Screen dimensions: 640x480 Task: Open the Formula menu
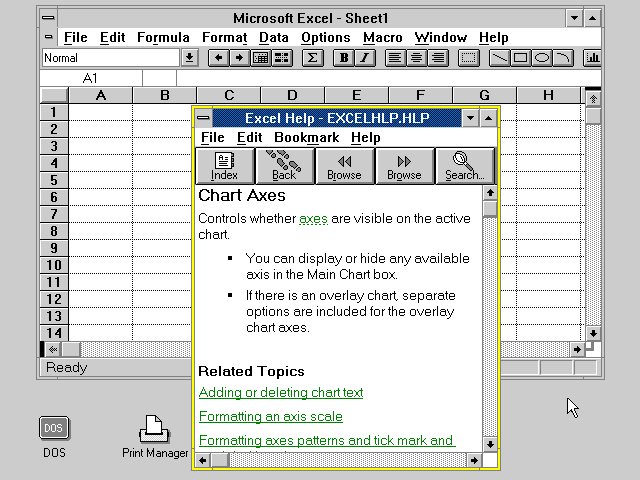163,38
